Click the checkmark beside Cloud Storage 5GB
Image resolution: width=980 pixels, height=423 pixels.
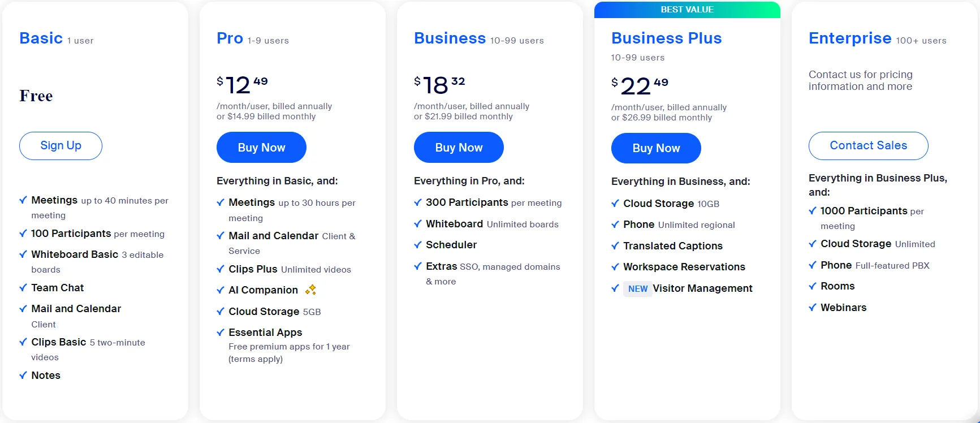pyautogui.click(x=221, y=312)
